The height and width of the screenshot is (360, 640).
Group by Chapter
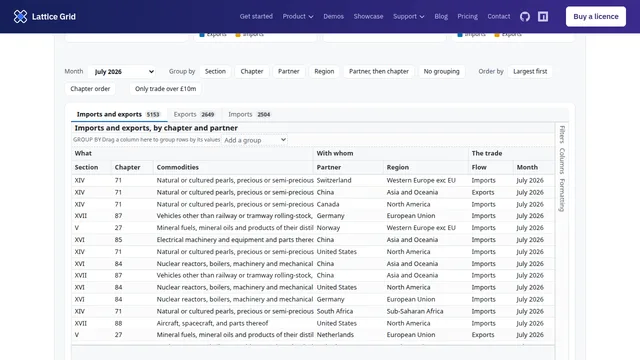252,71
